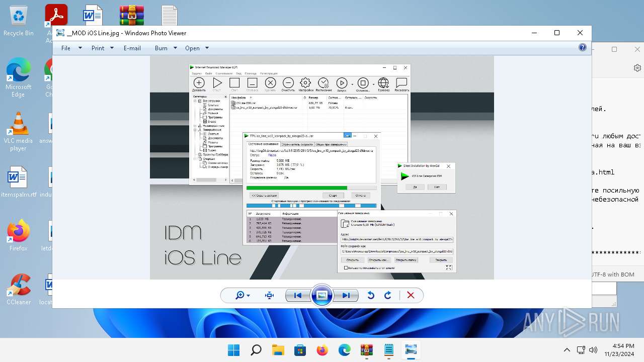Rotate the image clockwise

coord(388,295)
